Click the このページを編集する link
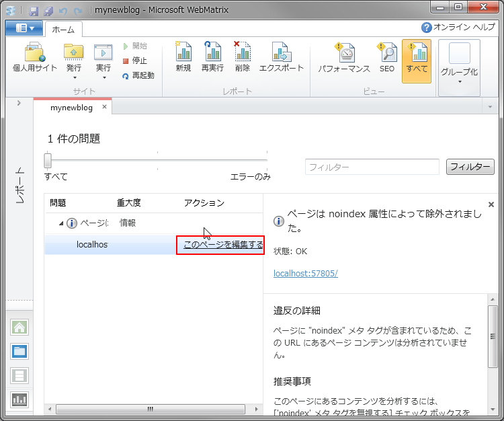 tap(223, 245)
